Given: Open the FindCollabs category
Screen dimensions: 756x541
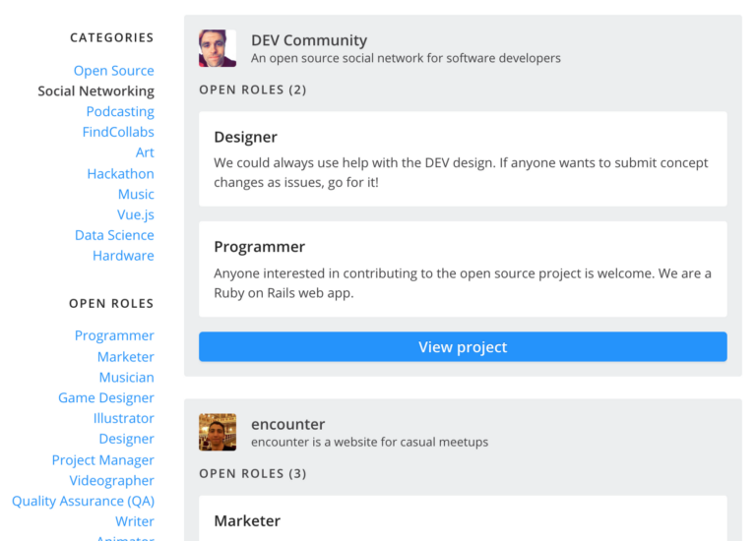Looking at the screenshot, I should [118, 132].
